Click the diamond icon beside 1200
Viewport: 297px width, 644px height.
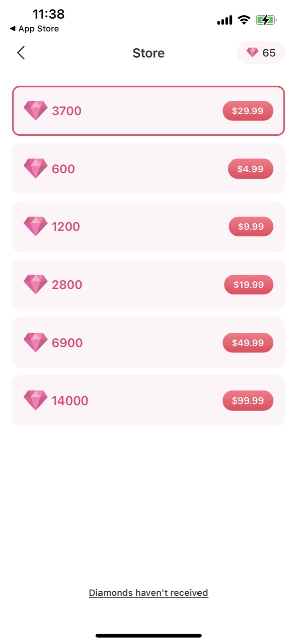(35, 226)
